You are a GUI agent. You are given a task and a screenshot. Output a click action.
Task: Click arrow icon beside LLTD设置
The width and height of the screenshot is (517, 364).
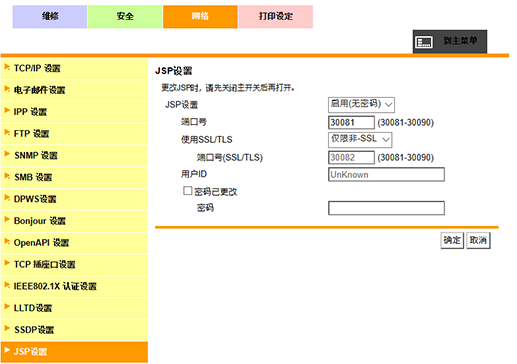coord(7,307)
